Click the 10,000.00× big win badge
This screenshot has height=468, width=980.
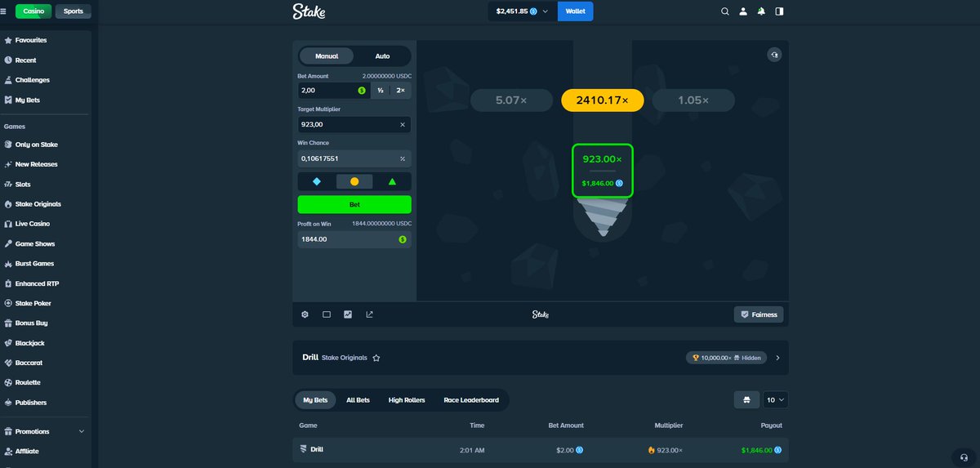click(727, 358)
